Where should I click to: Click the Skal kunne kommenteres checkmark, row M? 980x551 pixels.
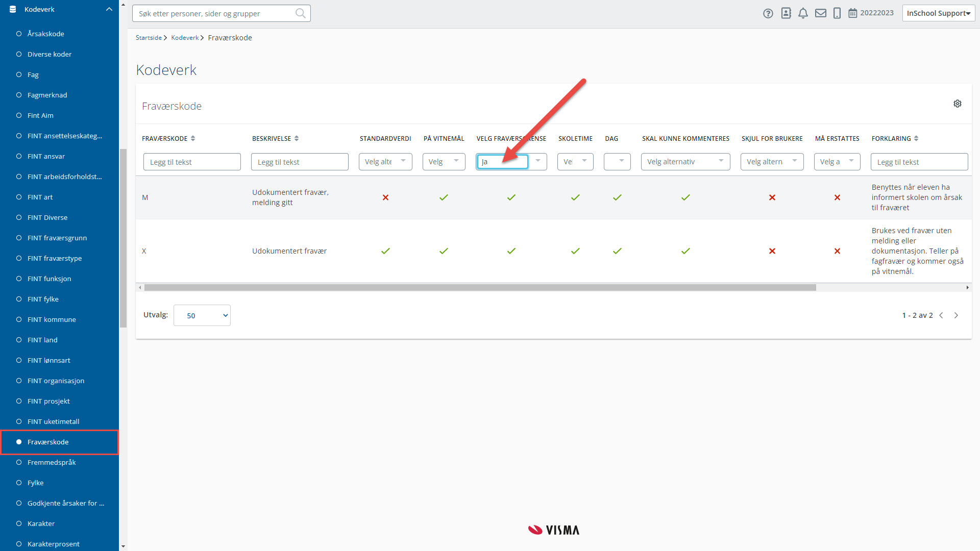[685, 197]
